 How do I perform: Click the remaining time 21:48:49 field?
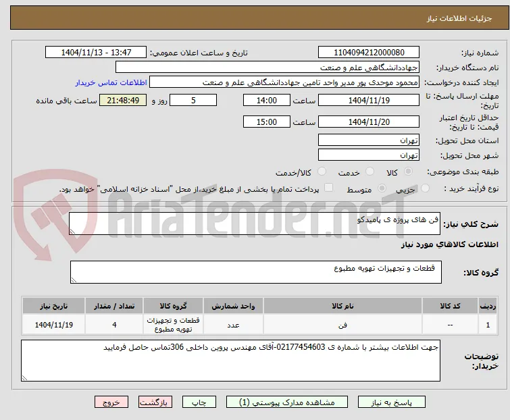point(123,100)
